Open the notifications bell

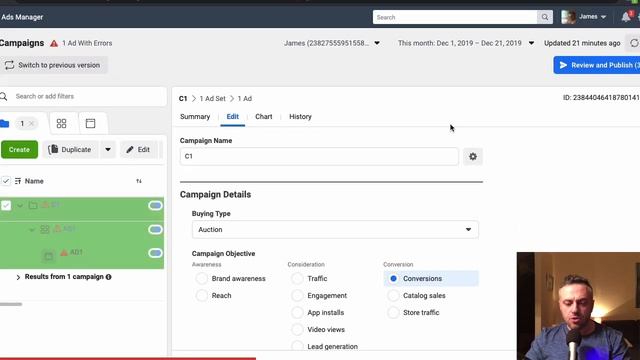pos(626,17)
